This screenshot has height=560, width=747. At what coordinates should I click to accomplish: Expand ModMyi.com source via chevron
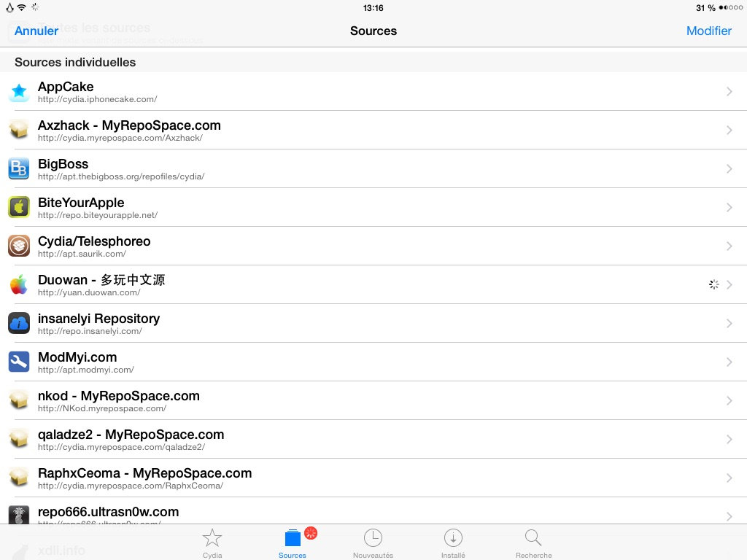(729, 362)
